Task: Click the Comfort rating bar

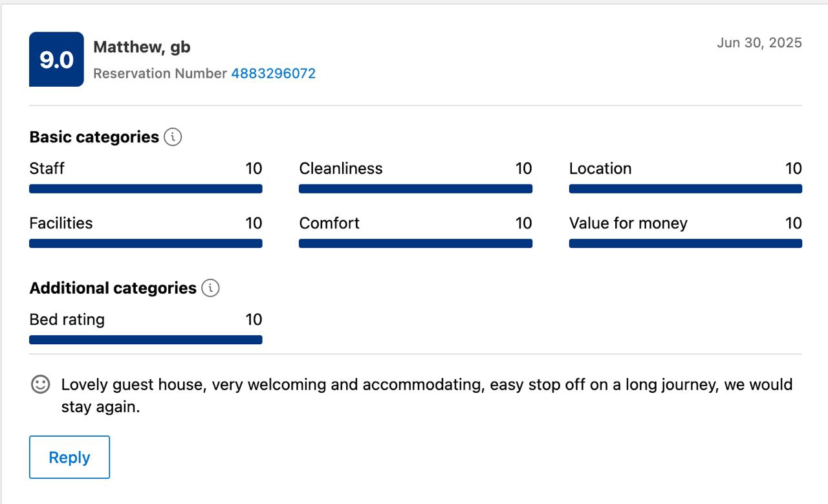Action: tap(415, 243)
